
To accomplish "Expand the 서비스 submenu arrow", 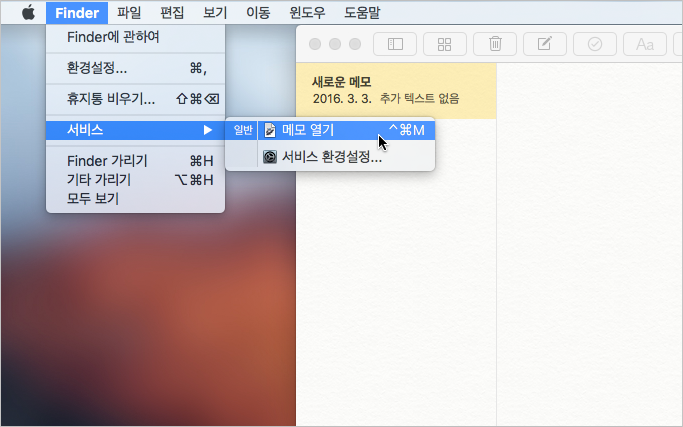I will (208, 130).
